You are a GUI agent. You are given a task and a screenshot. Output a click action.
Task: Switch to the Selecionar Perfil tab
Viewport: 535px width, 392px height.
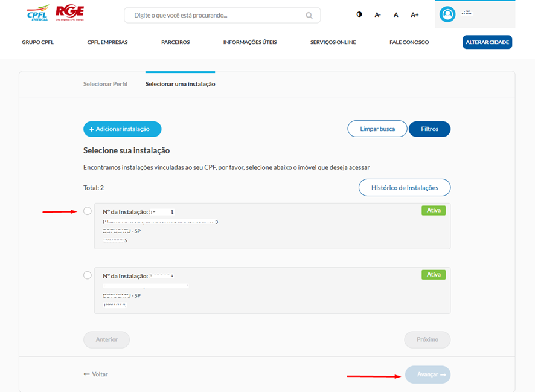(105, 84)
